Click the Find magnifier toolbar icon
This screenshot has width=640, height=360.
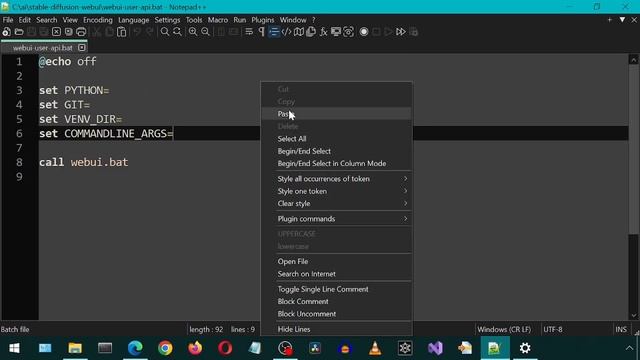click(x=164, y=32)
